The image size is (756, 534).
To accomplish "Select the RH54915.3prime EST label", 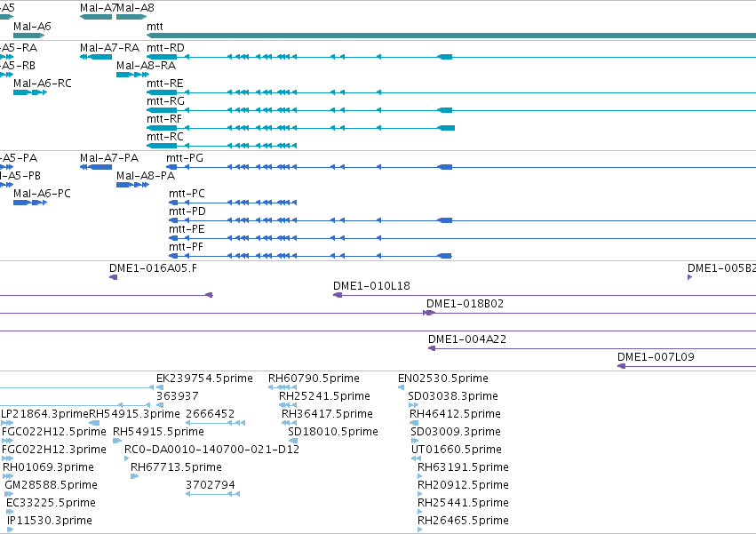I will point(134,414).
